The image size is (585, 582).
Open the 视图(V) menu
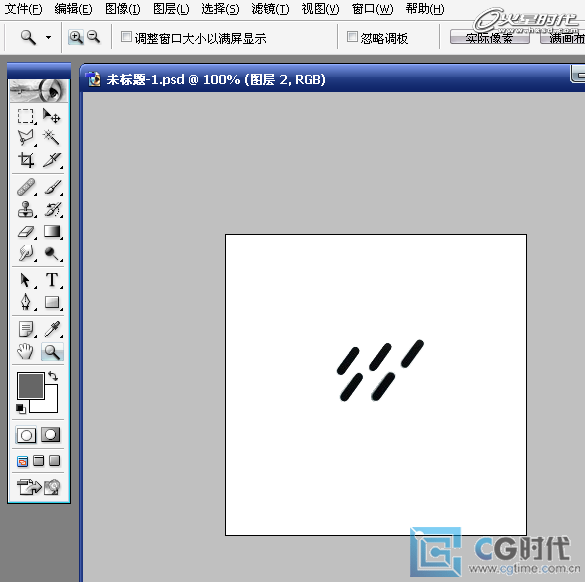tap(320, 9)
